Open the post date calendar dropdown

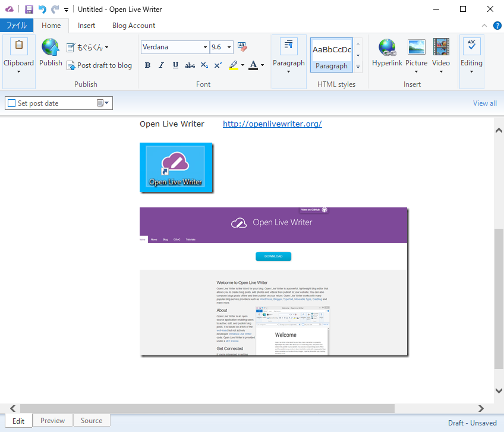[x=103, y=103]
